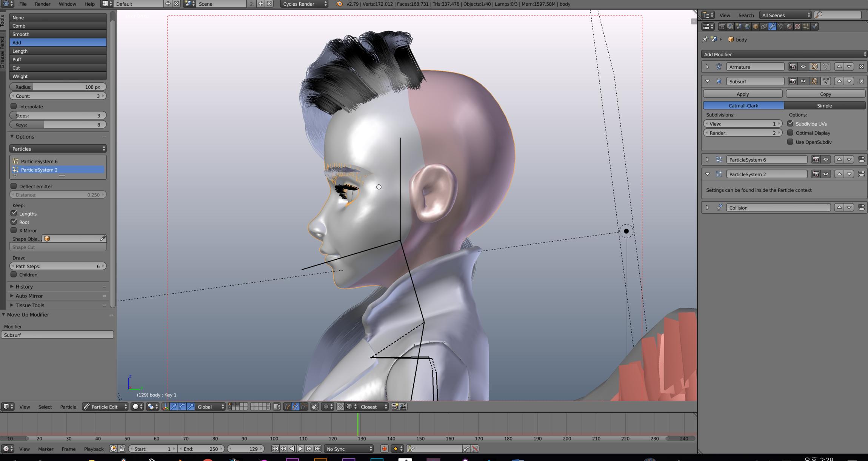Apply the Subsurf modifier
This screenshot has width=868, height=461.
pyautogui.click(x=743, y=94)
